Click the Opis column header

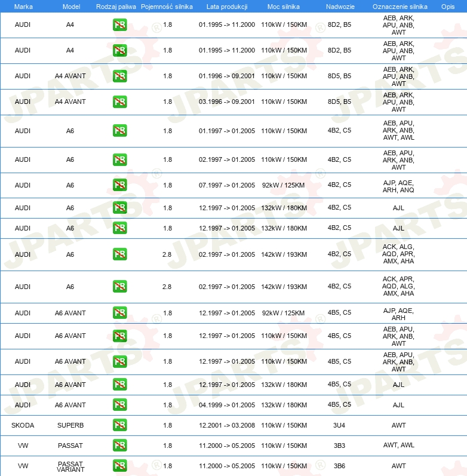(448, 7)
